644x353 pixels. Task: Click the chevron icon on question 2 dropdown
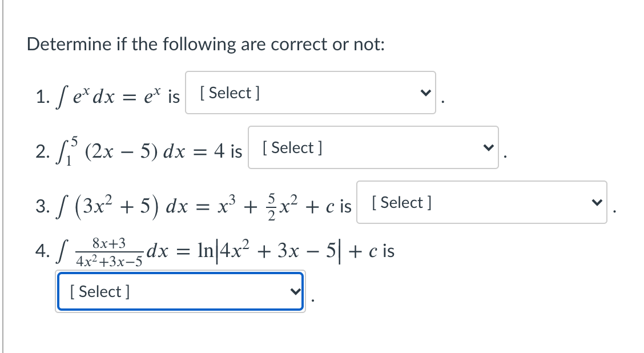(488, 148)
